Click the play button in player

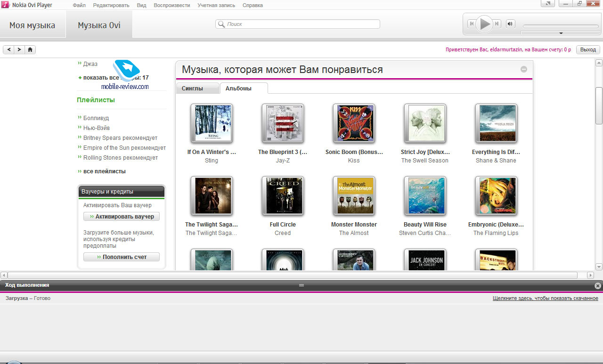coord(485,24)
